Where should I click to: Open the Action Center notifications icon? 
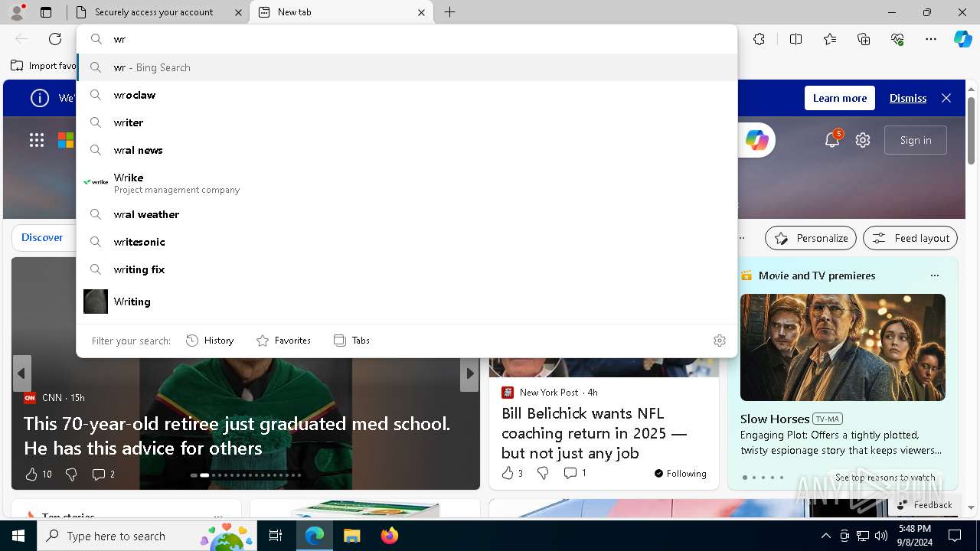click(x=955, y=536)
